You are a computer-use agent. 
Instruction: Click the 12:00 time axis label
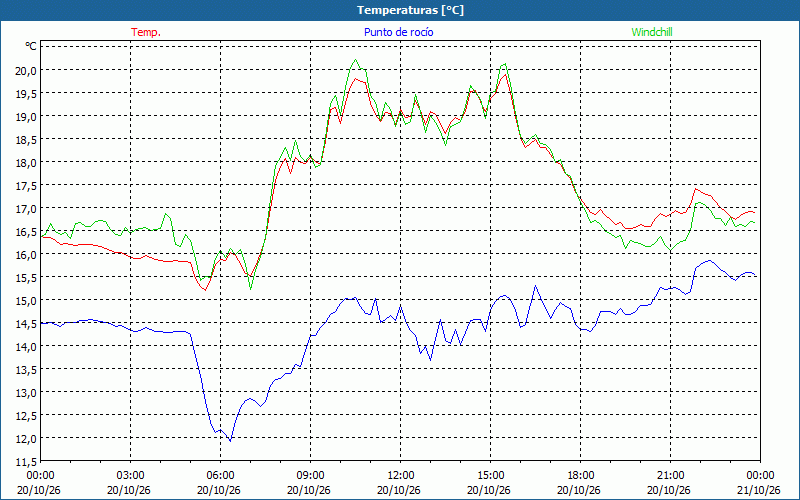pyautogui.click(x=401, y=475)
